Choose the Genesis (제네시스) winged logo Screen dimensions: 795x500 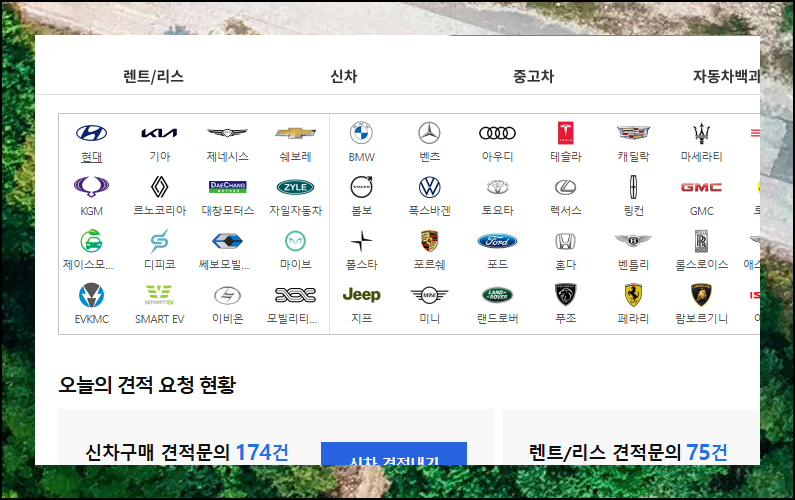(x=227, y=133)
